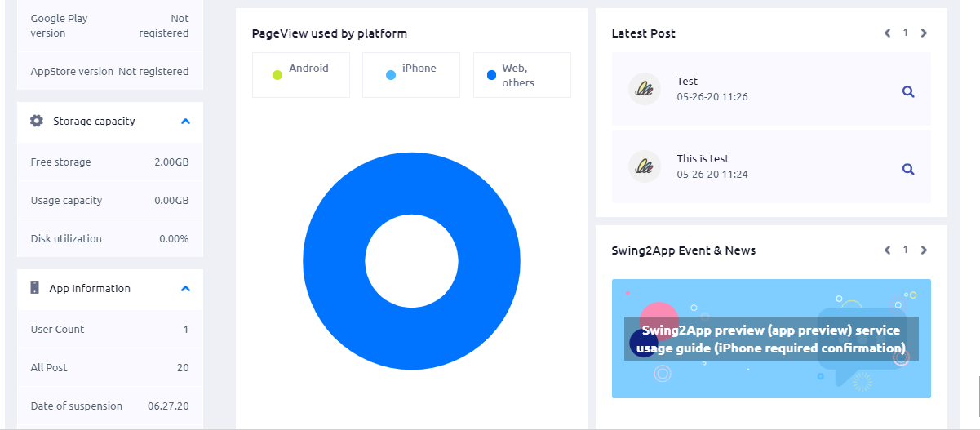The height and width of the screenshot is (430, 980).
Task: Select page 1 in Latest Post pager
Action: click(905, 33)
